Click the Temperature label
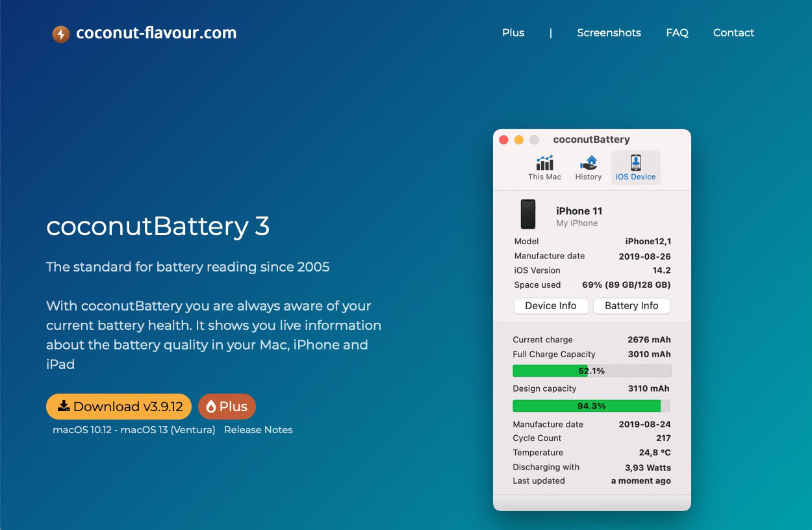 (538, 453)
